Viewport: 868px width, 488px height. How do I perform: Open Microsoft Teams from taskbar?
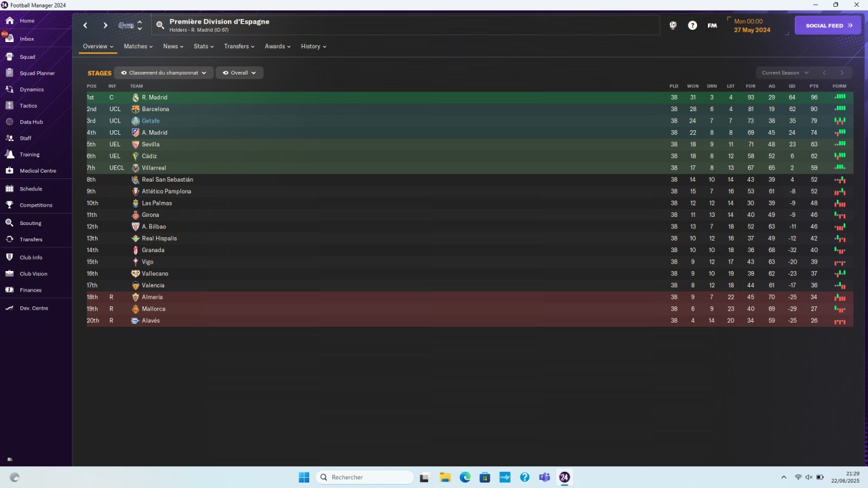click(544, 477)
